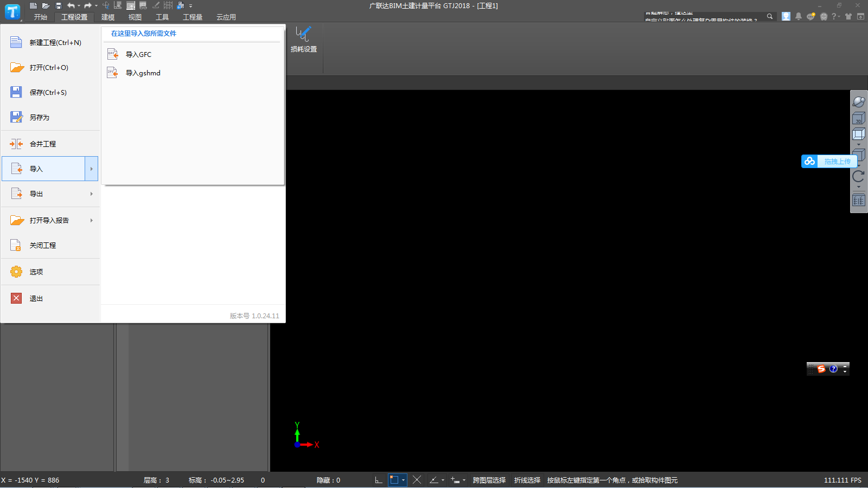
Task: Switch to 建模 ribbon tab
Action: coord(108,17)
